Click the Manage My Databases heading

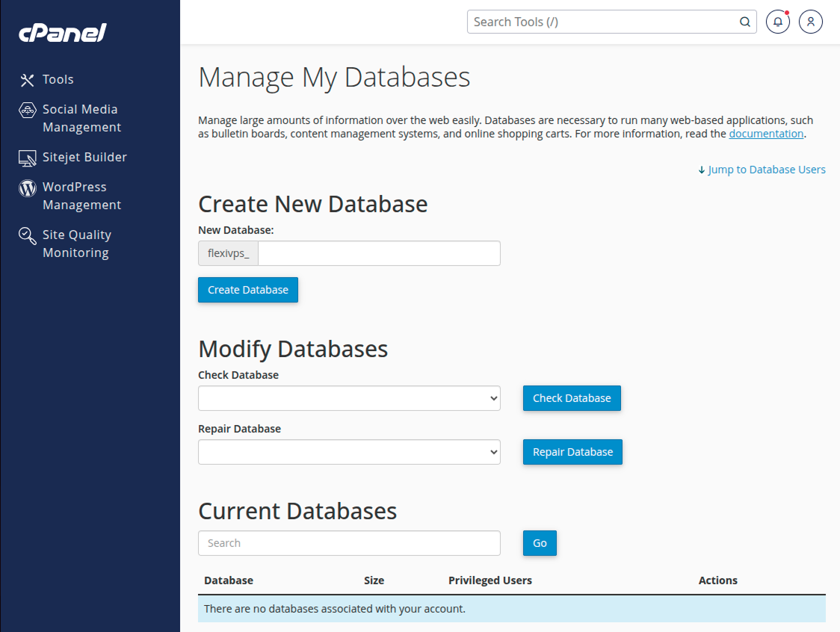point(334,77)
